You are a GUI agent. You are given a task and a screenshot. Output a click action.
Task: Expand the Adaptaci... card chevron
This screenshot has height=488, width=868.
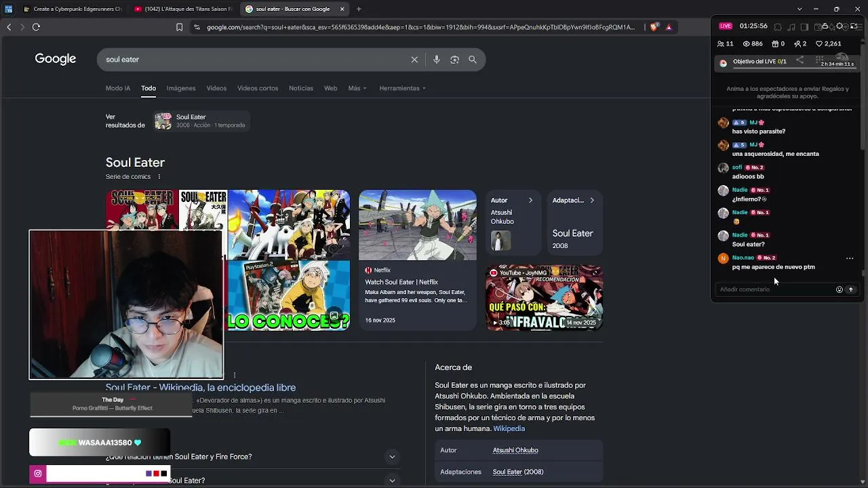tap(592, 201)
